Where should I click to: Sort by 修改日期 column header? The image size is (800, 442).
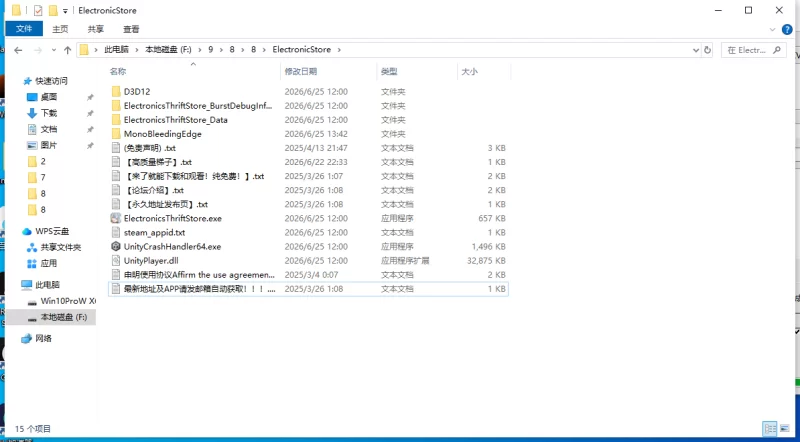329,71
